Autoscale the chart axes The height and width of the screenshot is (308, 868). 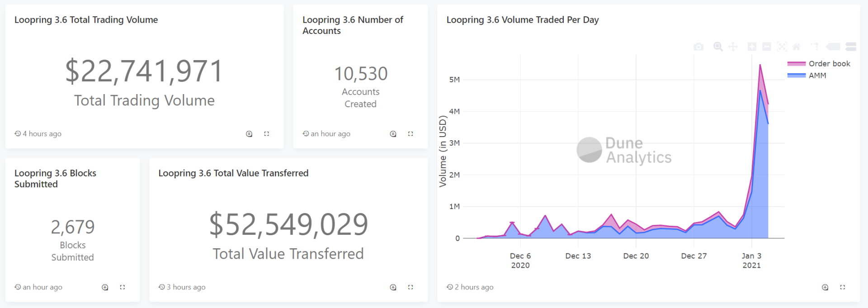(x=782, y=47)
